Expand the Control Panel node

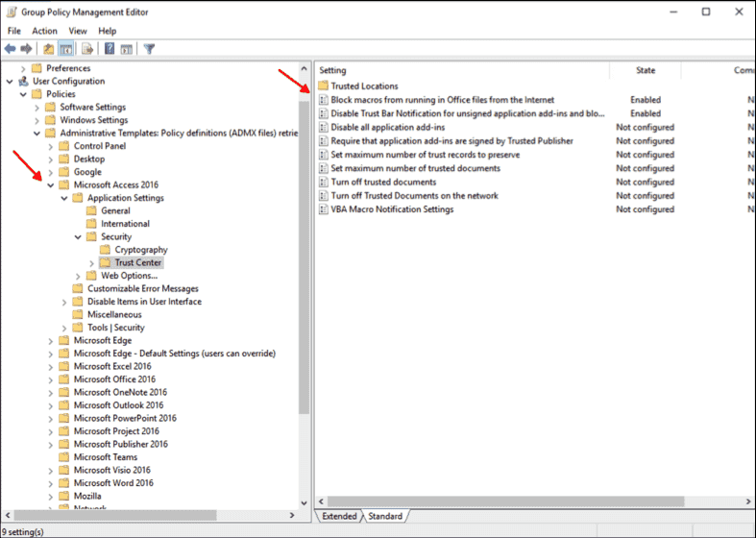point(51,147)
